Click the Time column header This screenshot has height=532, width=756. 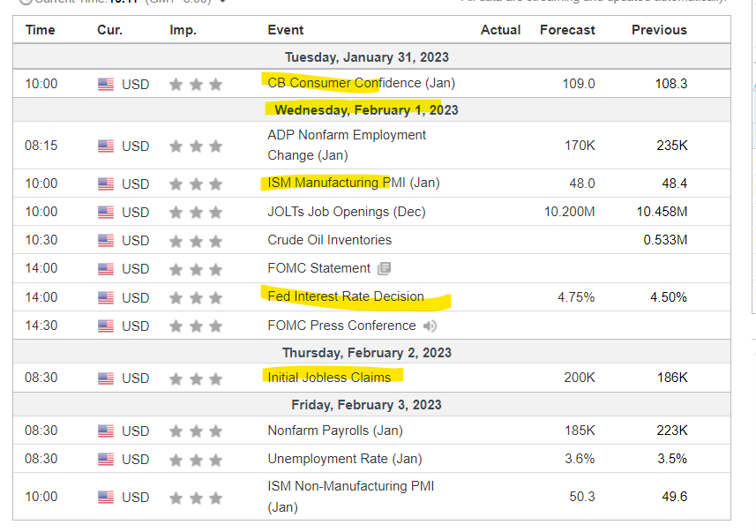[x=40, y=30]
